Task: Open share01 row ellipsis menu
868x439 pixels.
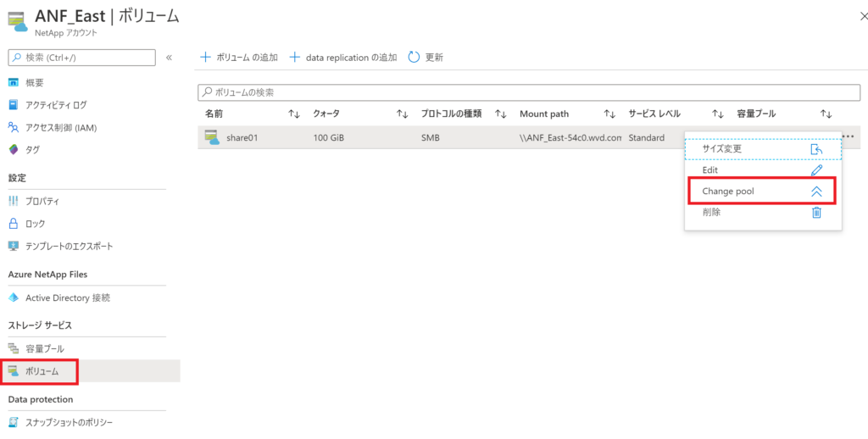Action: (x=848, y=136)
